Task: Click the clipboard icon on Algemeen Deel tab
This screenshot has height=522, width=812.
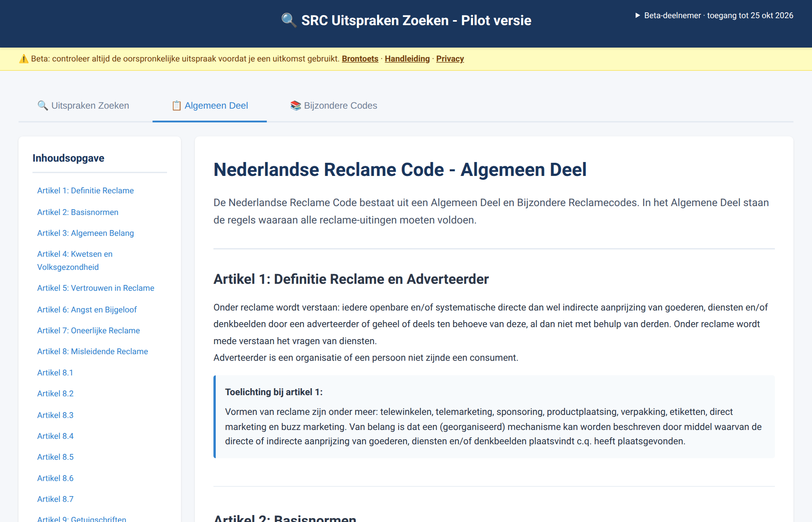Action: coord(176,106)
